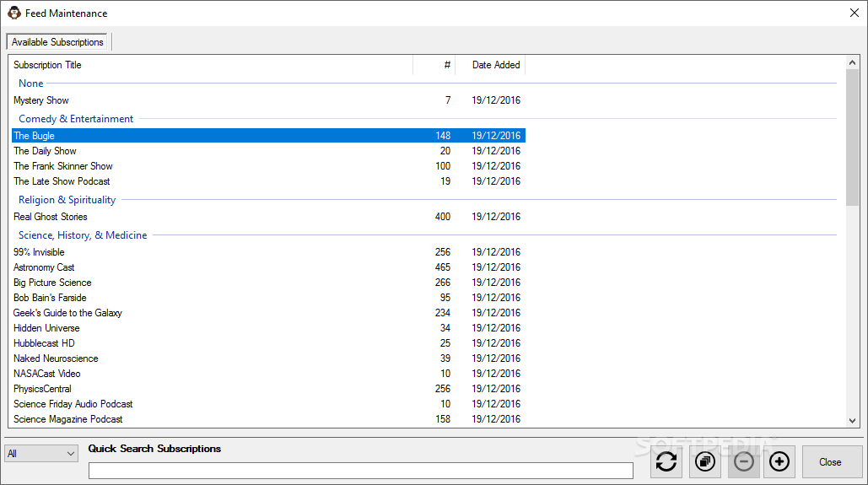Click the Feed Maintenance app icon in title bar
The width and height of the screenshot is (868, 485).
coord(13,13)
